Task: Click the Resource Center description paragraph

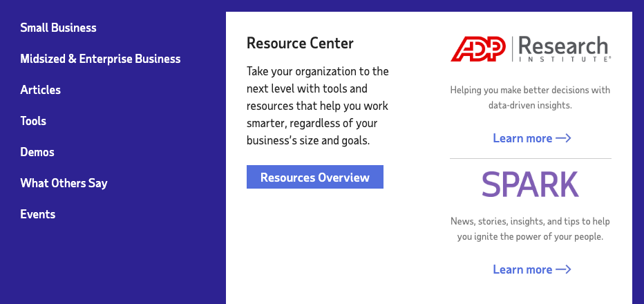Action: 318,106
